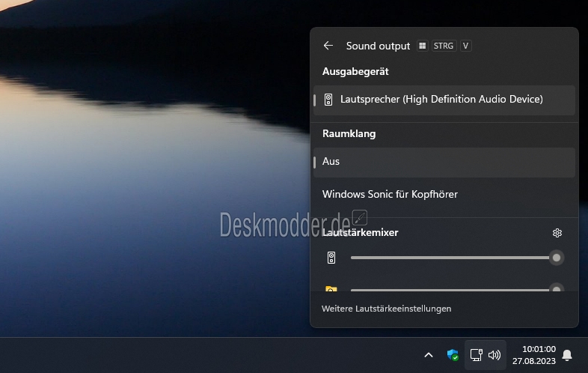Click the volume speaker icon in the taskbar

pyautogui.click(x=494, y=355)
